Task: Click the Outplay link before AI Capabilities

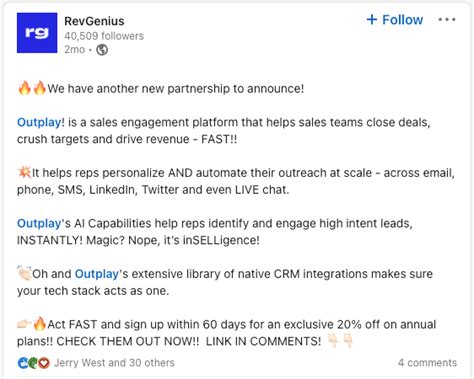Action: (x=39, y=223)
